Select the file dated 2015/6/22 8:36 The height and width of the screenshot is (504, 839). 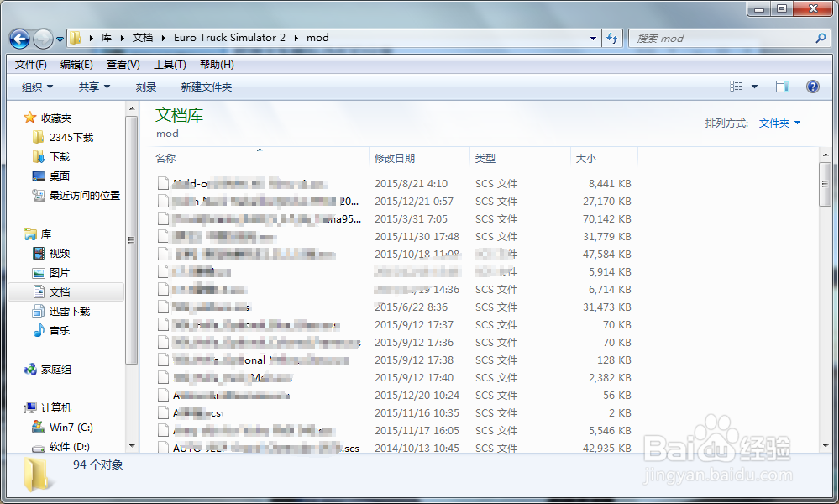point(394,307)
